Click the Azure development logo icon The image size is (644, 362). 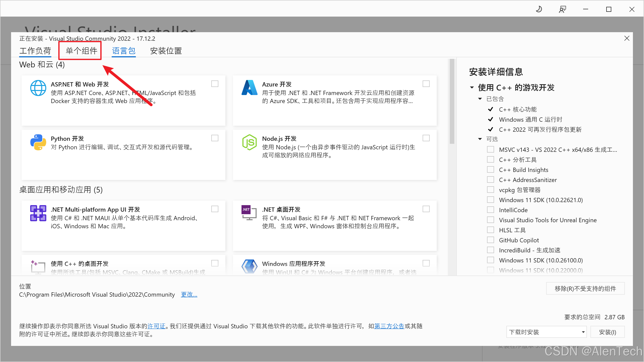[x=249, y=88]
